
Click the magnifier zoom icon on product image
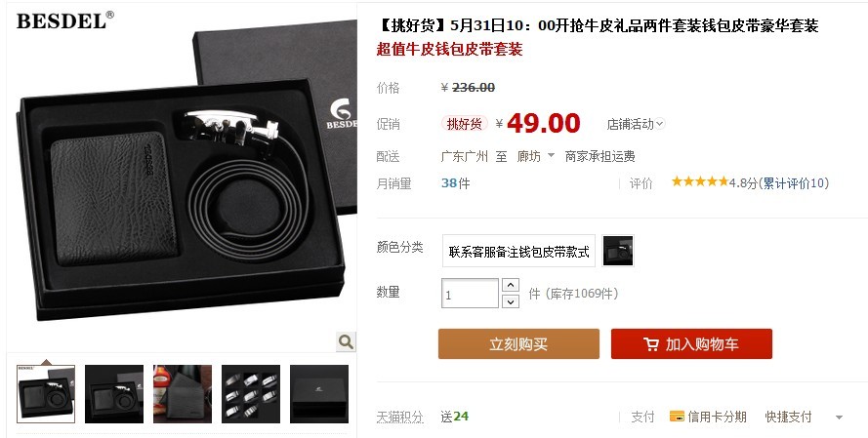346,341
